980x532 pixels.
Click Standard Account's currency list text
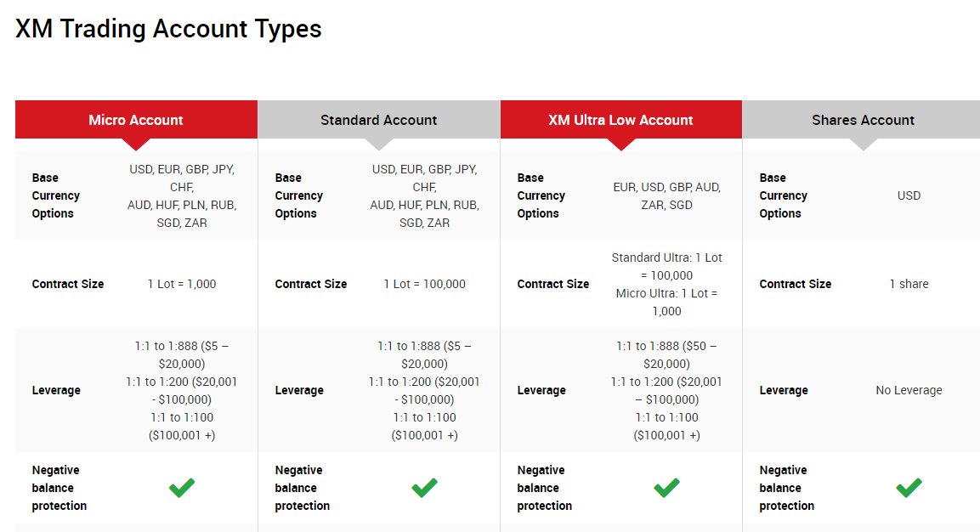424,195
